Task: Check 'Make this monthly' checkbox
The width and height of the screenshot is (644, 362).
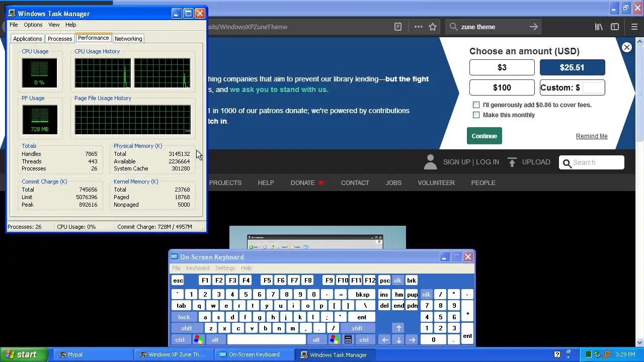Action: [476, 115]
